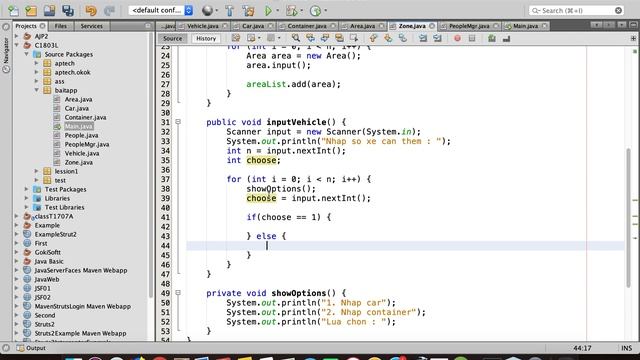The height and width of the screenshot is (360, 640).
Task: Collapse the showOptions method code fold
Action: pyautogui.click(x=178, y=293)
